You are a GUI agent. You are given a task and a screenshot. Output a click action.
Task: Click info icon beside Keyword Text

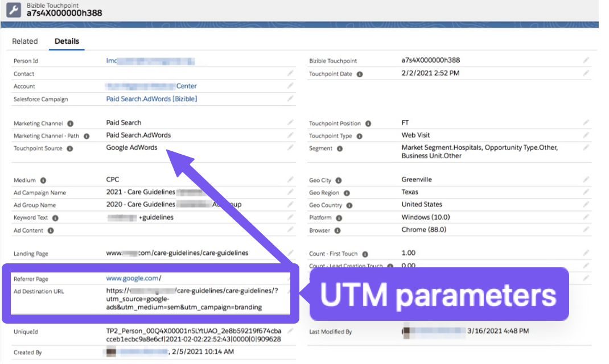pos(56,218)
